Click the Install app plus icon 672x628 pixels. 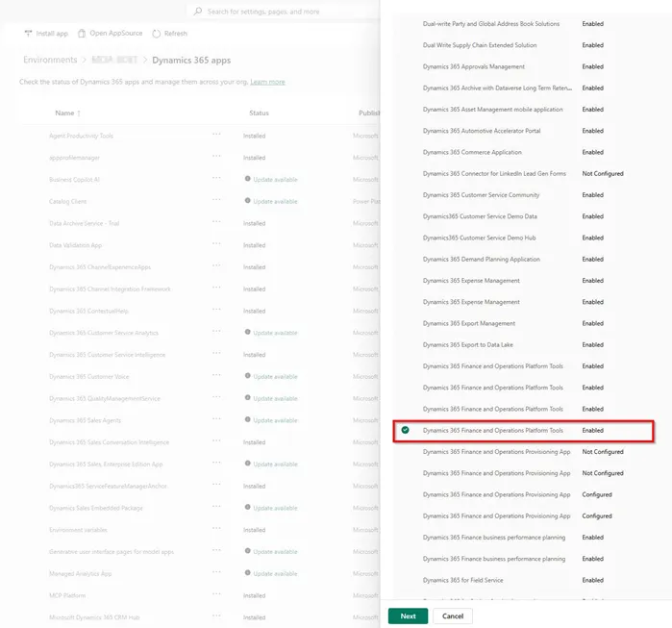pos(28,33)
